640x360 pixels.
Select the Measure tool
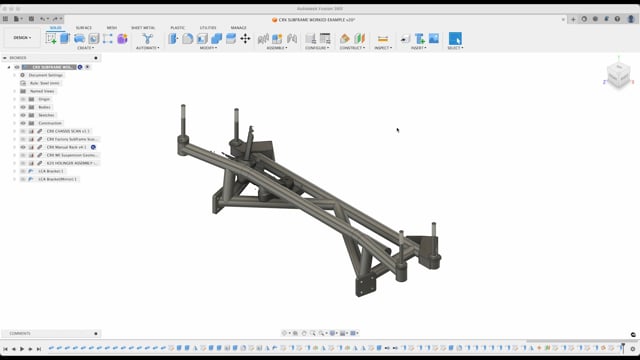[383, 38]
